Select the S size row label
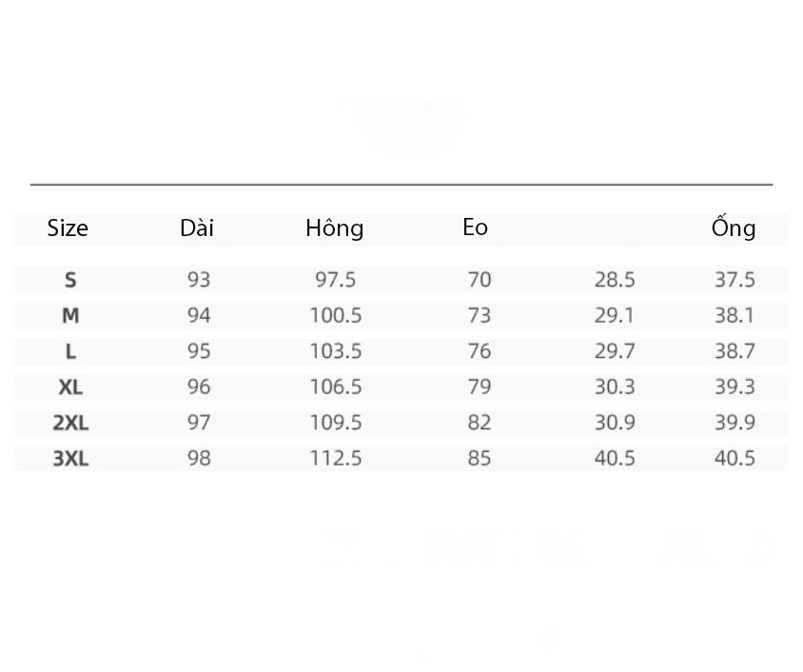803x672 pixels. tap(70, 280)
